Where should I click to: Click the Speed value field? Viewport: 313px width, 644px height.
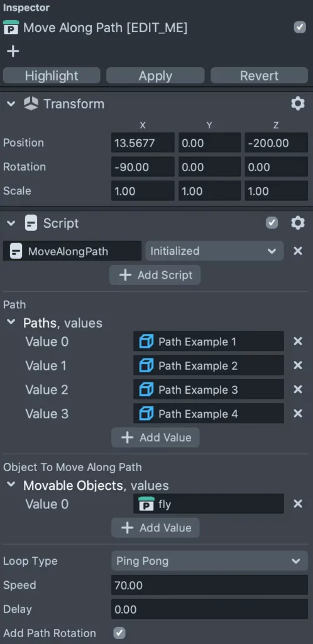tap(209, 585)
